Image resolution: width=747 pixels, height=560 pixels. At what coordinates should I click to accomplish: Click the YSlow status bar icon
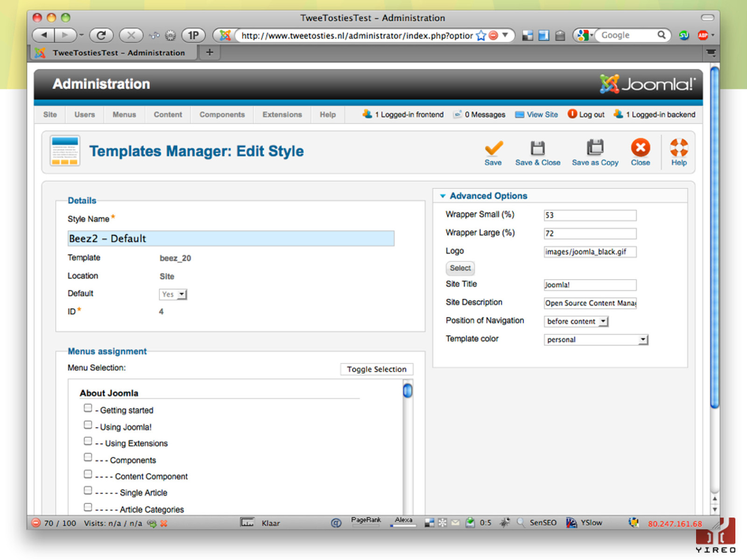pos(571,523)
